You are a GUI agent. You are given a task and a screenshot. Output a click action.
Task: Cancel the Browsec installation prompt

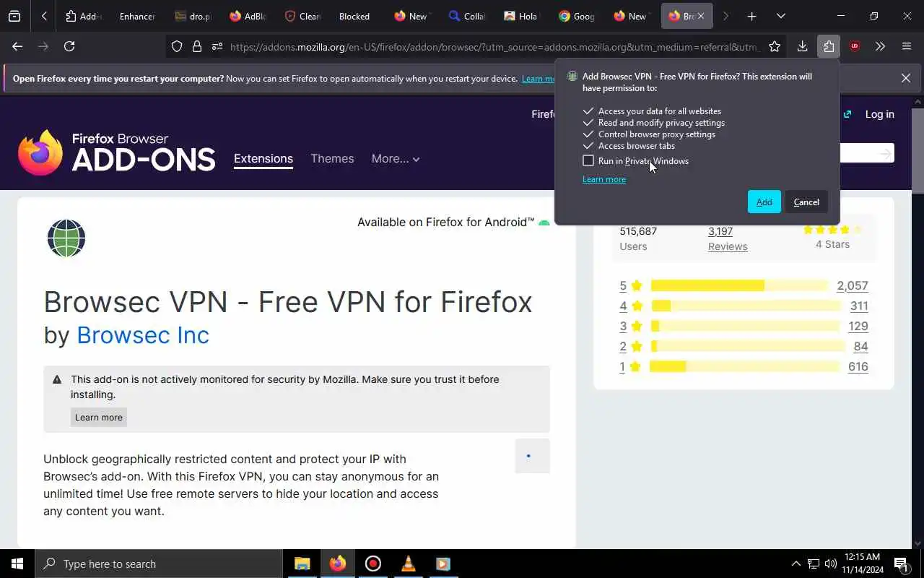(806, 202)
